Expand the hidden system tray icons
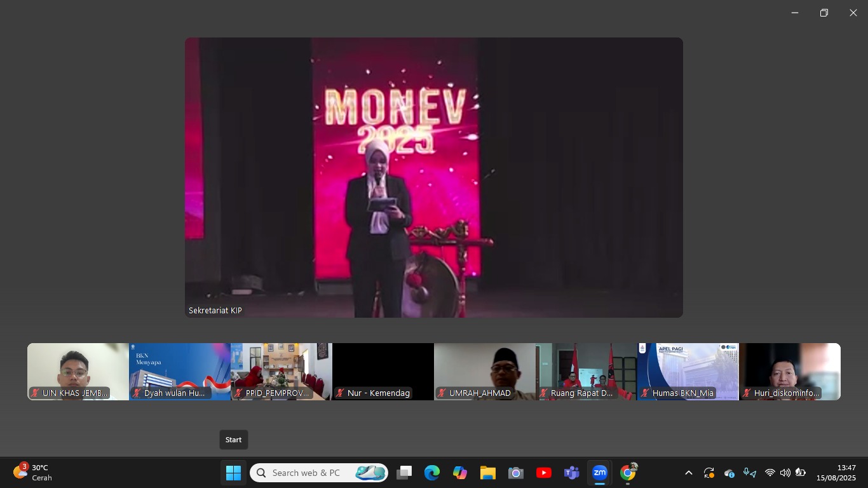868x488 pixels. pyautogui.click(x=688, y=473)
